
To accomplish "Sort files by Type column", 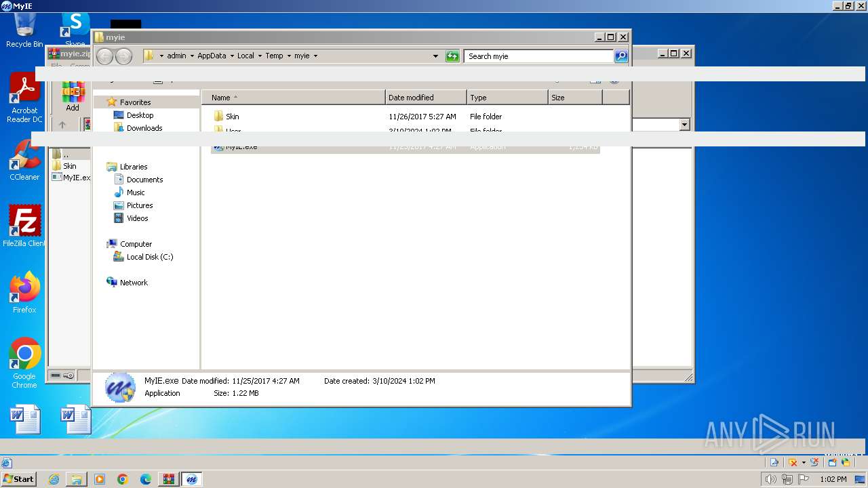I will (507, 98).
